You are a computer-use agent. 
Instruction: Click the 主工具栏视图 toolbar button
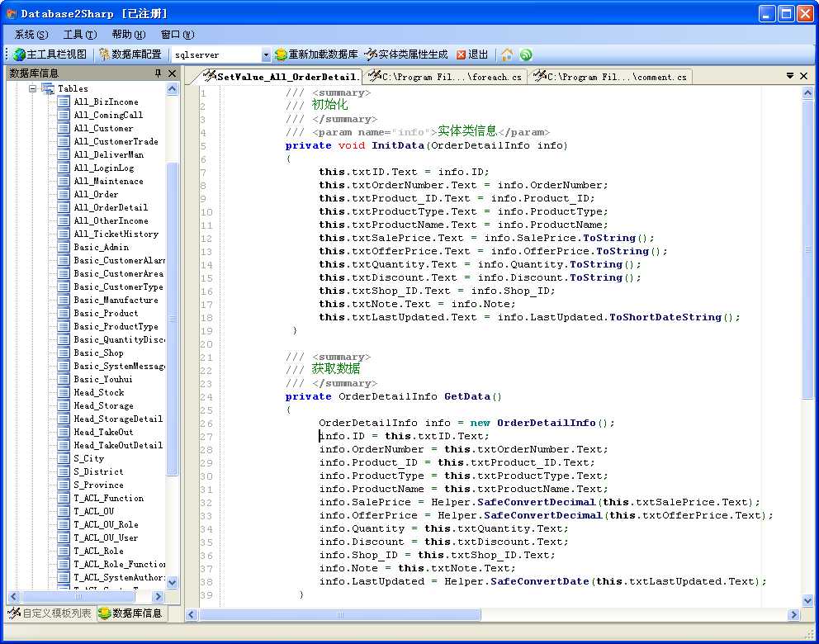pos(50,54)
